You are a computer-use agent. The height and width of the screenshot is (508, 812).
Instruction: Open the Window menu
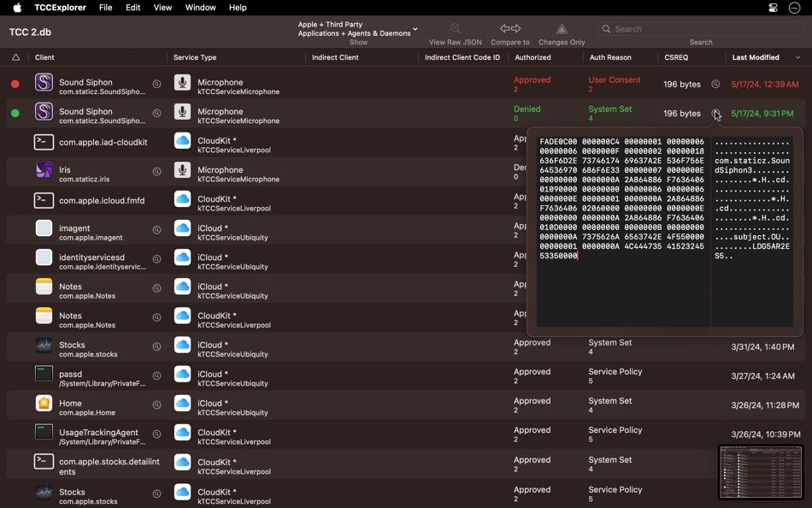coord(200,7)
